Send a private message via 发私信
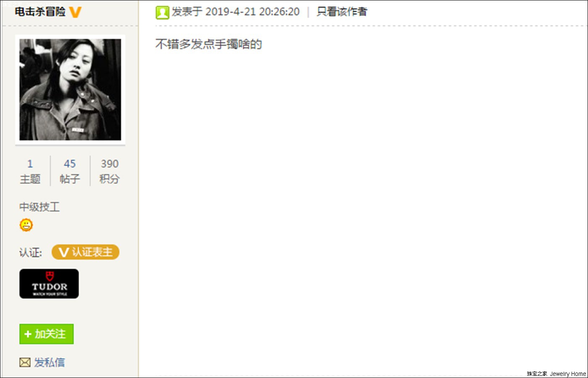Image resolution: width=588 pixels, height=378 pixels. 50,362
